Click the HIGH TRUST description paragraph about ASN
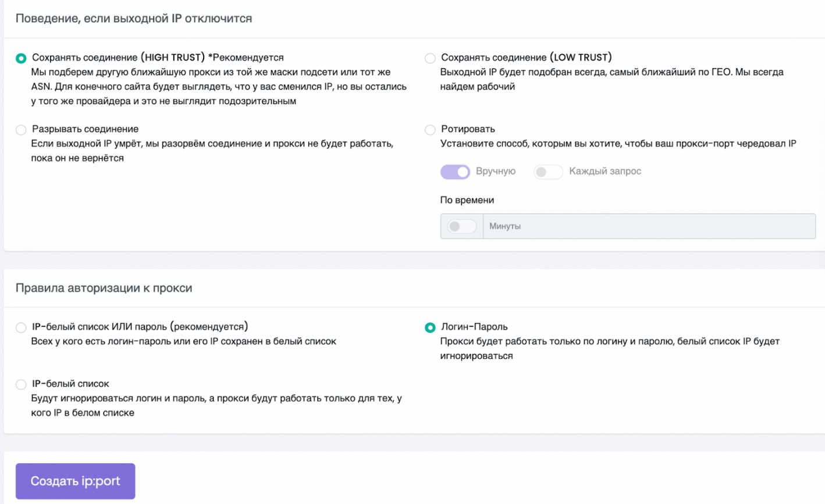The image size is (825, 504). pos(219,87)
